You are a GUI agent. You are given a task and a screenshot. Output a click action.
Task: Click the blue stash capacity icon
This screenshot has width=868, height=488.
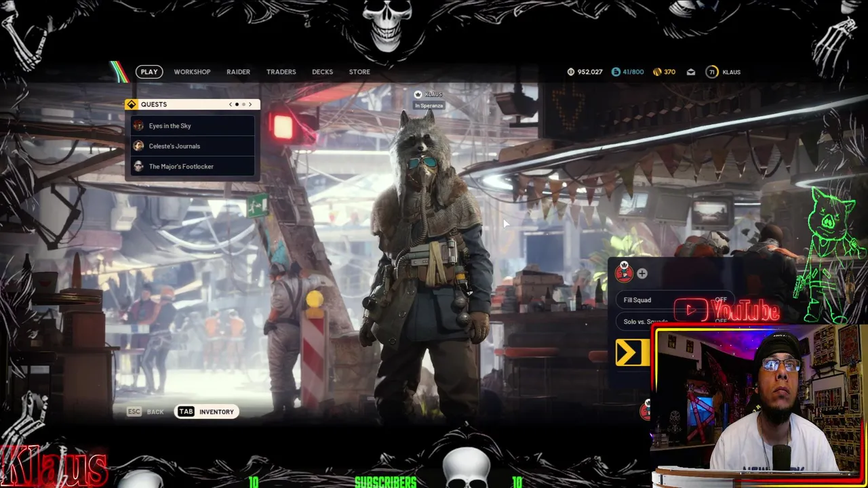pos(616,72)
